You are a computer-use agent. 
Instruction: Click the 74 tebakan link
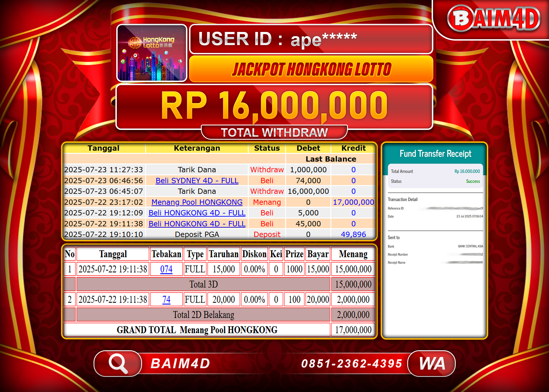166,299
